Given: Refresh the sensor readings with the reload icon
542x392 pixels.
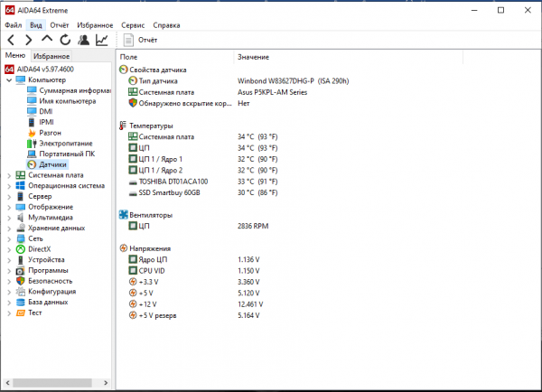Looking at the screenshot, I should pos(65,40).
